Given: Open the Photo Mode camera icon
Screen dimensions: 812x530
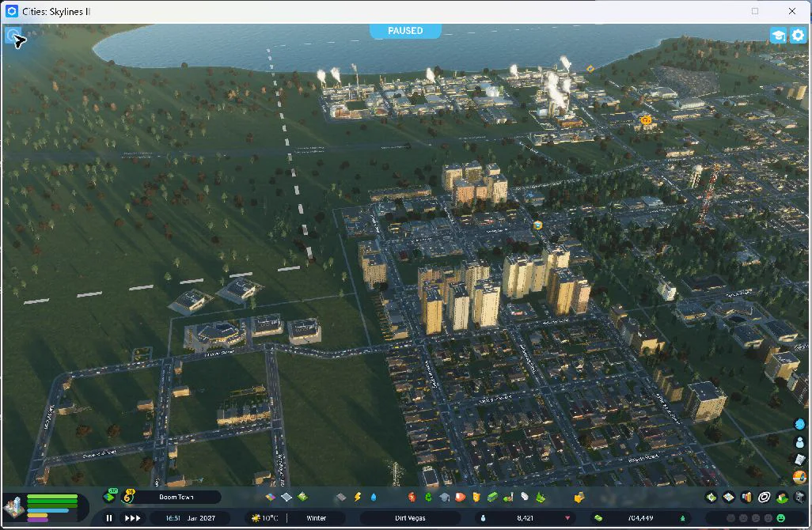Looking at the screenshot, I should [799, 498].
